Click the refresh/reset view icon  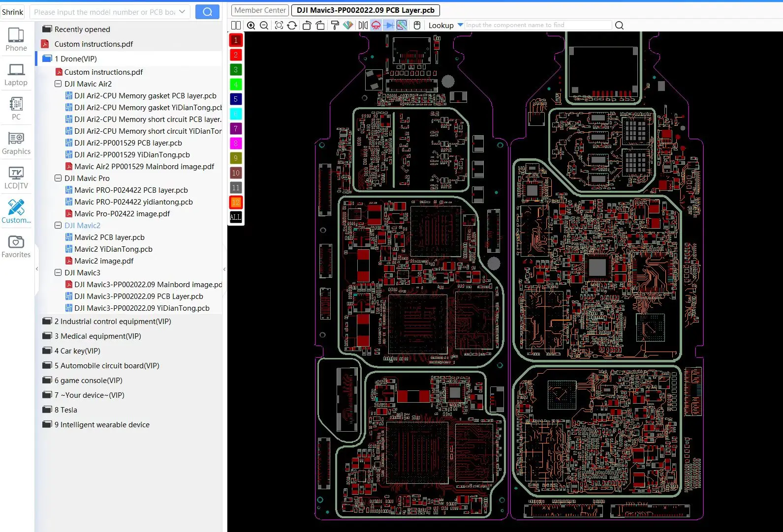click(292, 25)
